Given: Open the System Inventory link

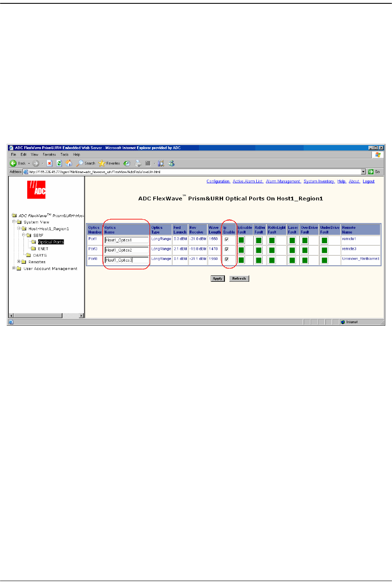Looking at the screenshot, I should (319, 182).
